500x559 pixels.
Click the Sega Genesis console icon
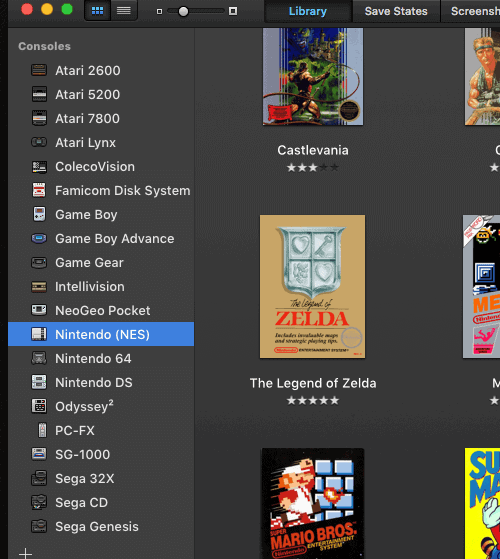tap(39, 526)
